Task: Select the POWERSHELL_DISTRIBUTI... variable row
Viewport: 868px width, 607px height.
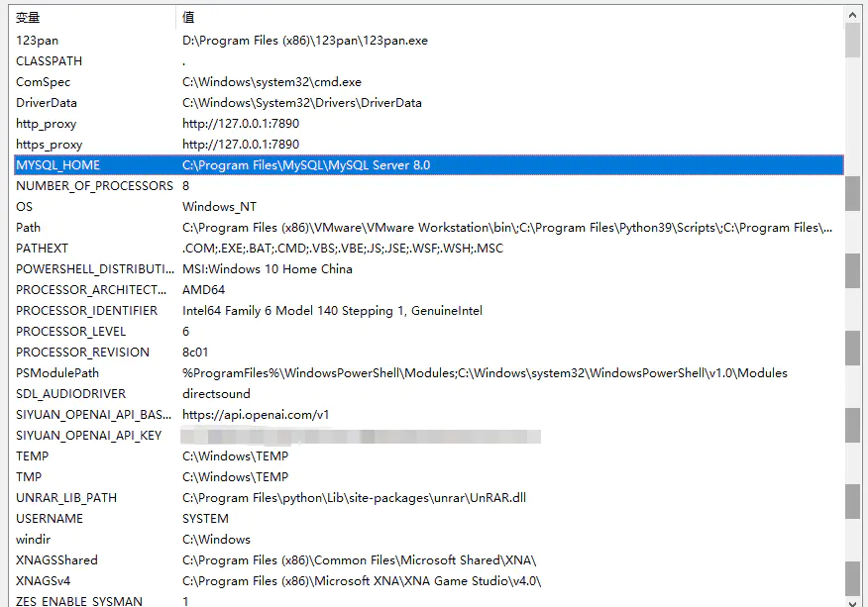Action: tap(428, 269)
